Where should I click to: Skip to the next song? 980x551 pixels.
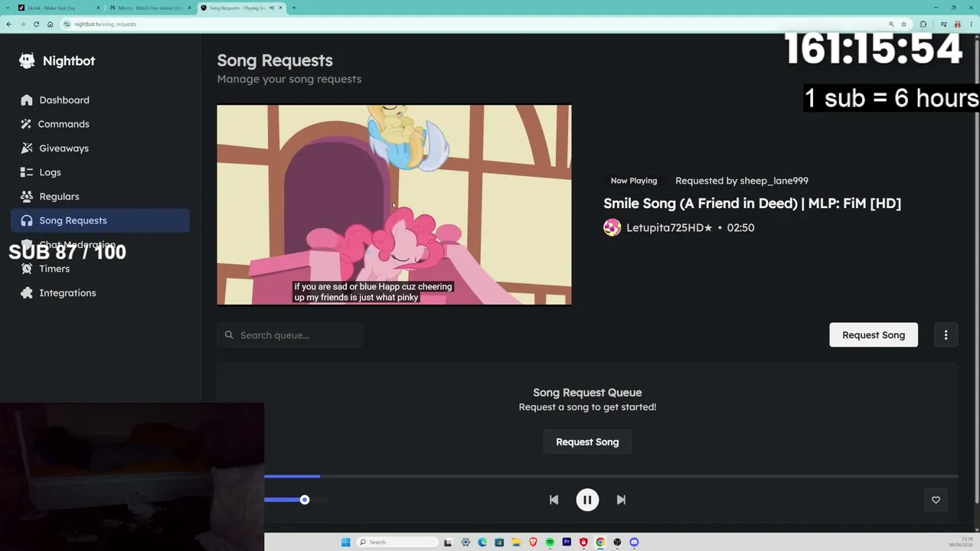[621, 500]
